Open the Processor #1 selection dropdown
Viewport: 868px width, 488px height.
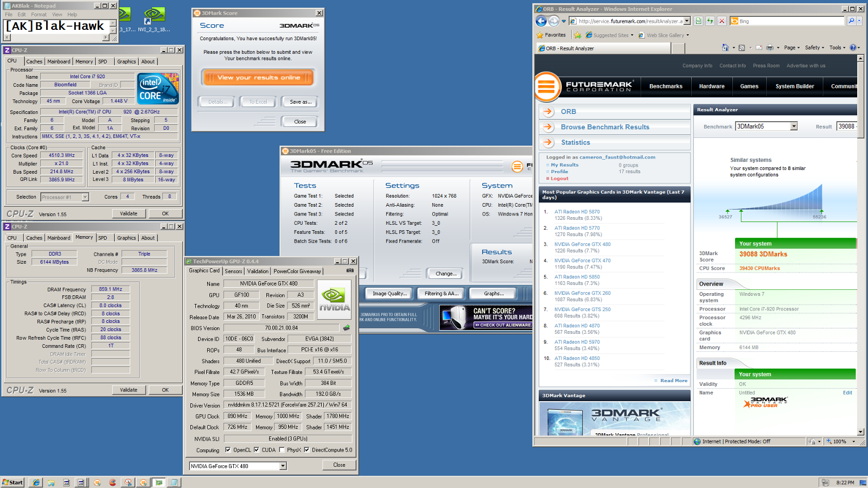(85, 197)
